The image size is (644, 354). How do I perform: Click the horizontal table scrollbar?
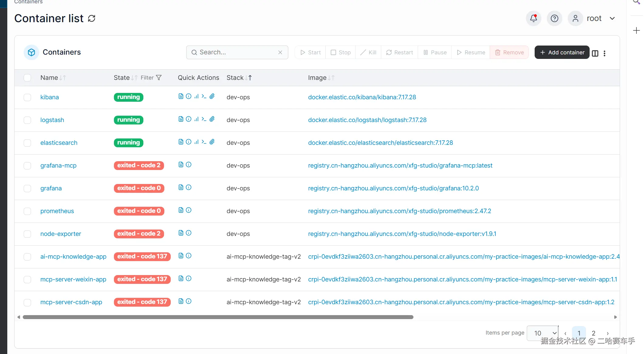pos(218,317)
